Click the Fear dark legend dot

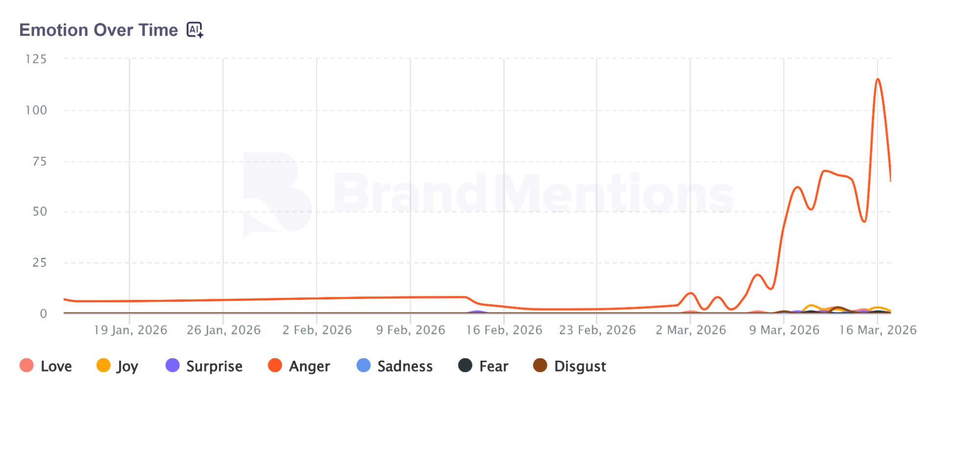(x=465, y=365)
